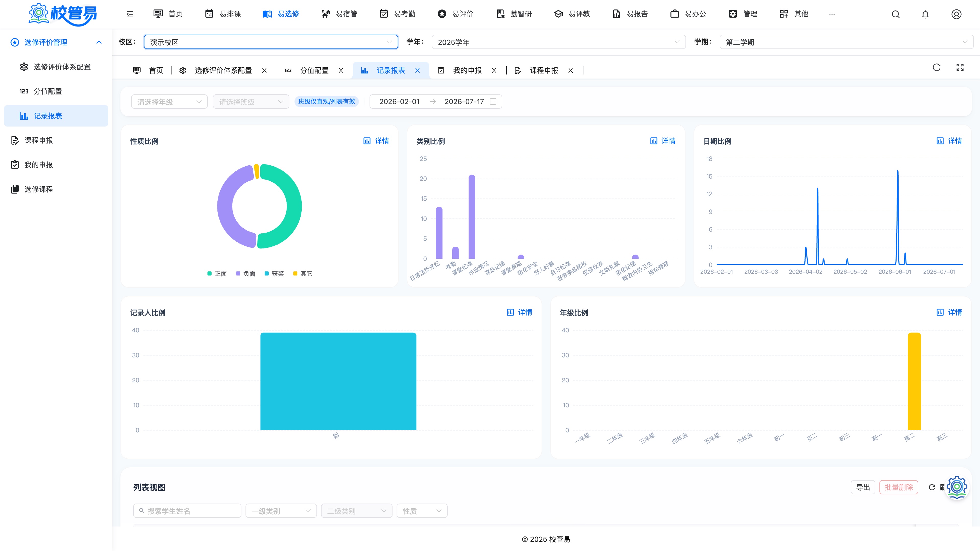Focus the 搜索学生姓名 search field

tap(187, 511)
